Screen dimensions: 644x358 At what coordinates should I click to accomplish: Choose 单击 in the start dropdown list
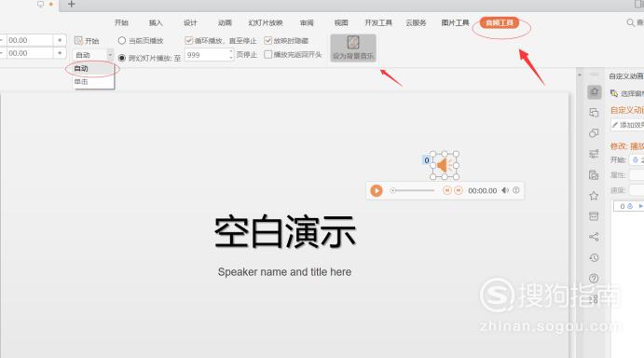[93, 82]
